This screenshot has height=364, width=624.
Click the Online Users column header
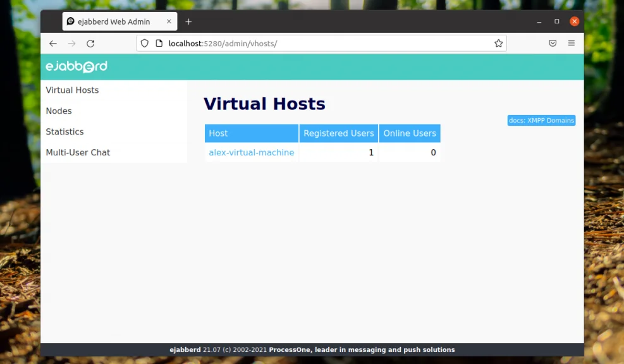[410, 133]
